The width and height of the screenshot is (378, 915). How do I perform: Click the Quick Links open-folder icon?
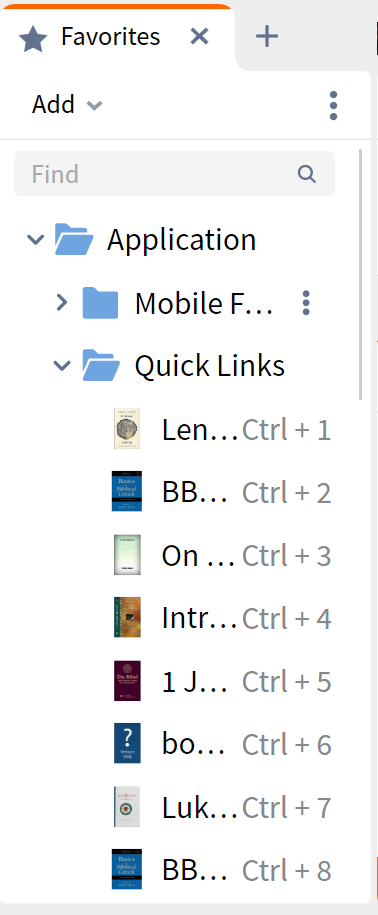(101, 365)
